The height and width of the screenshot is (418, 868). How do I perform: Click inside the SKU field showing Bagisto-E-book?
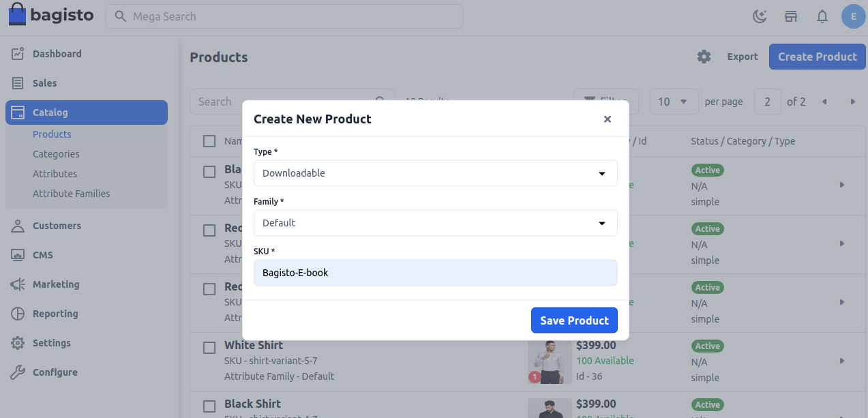[x=435, y=272]
